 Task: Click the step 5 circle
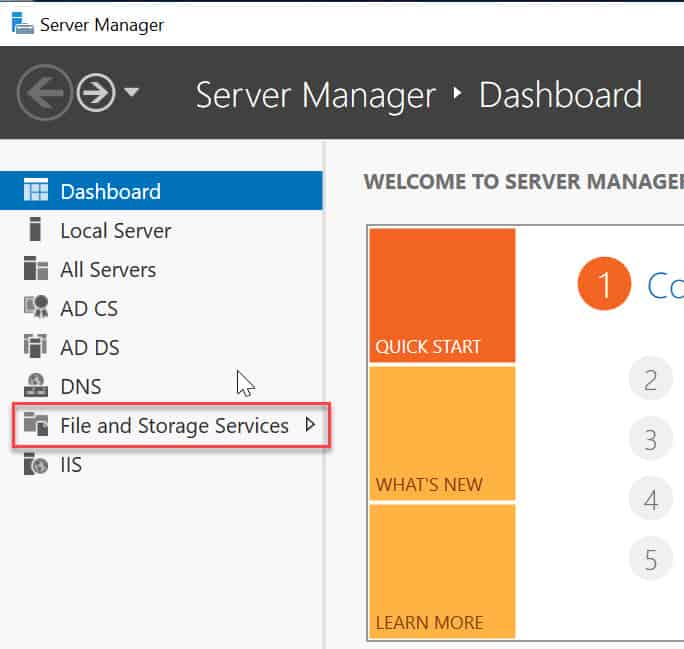[650, 559]
